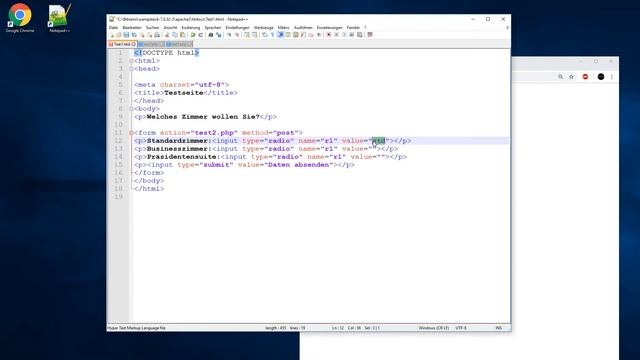Open the Einstellungen menu
Screen dimensions: 640x360
click(x=237, y=28)
